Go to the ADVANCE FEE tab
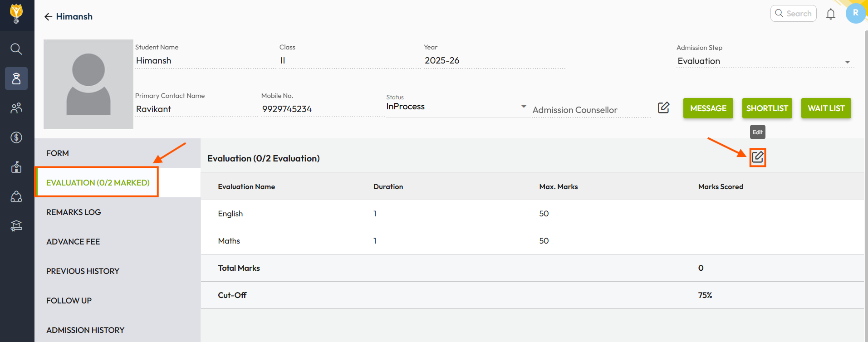The image size is (868, 342). pyautogui.click(x=73, y=242)
